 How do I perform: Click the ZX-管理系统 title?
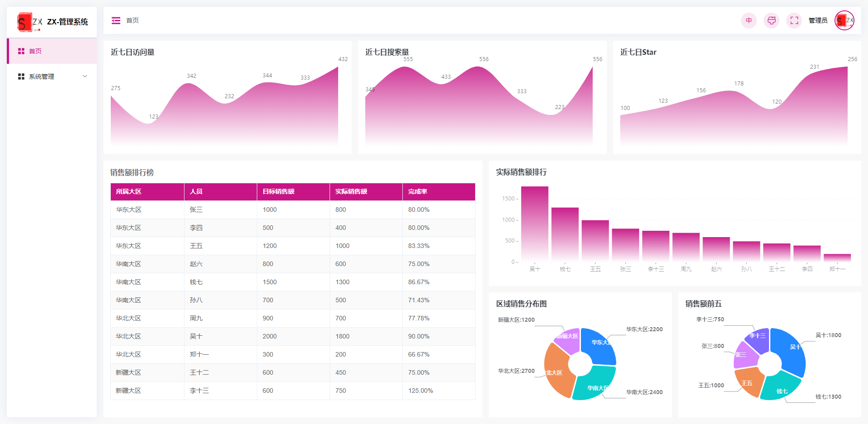click(67, 22)
